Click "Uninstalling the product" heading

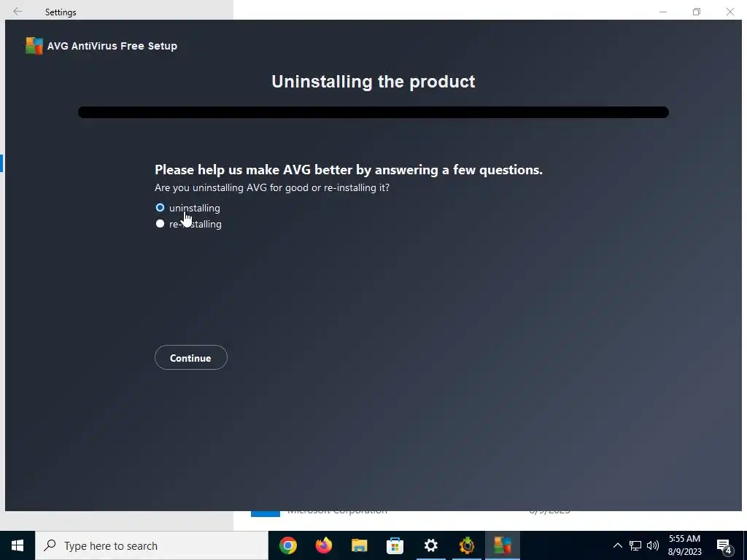click(x=373, y=82)
